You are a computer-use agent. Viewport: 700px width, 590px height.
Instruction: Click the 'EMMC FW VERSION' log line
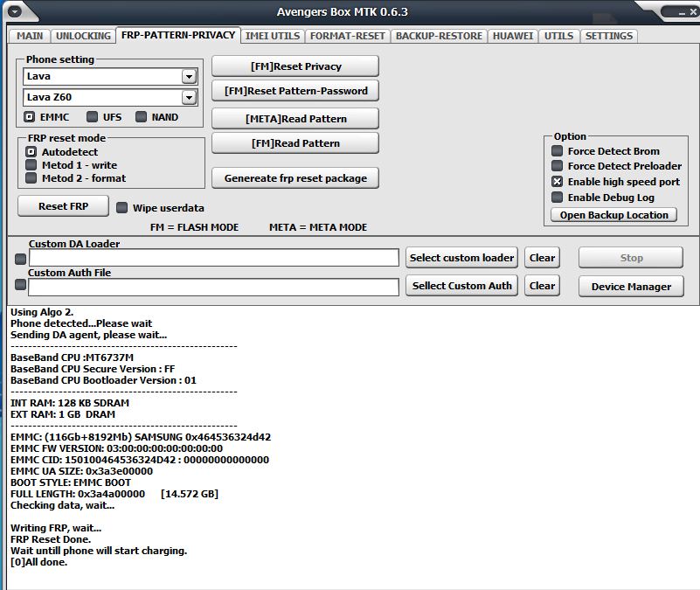click(x=116, y=448)
